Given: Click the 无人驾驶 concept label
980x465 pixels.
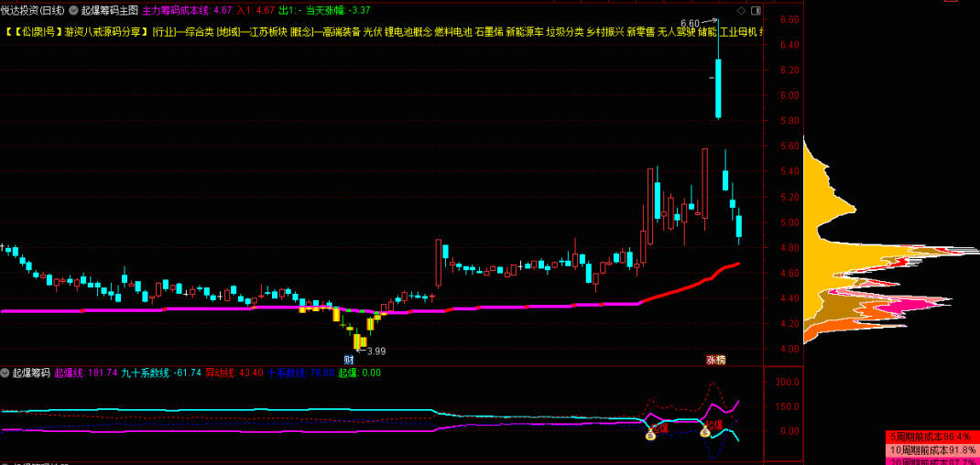Looking at the screenshot, I should click(676, 32).
